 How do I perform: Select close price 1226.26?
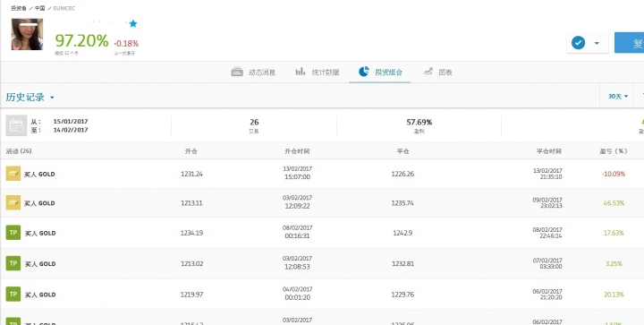tap(402, 174)
